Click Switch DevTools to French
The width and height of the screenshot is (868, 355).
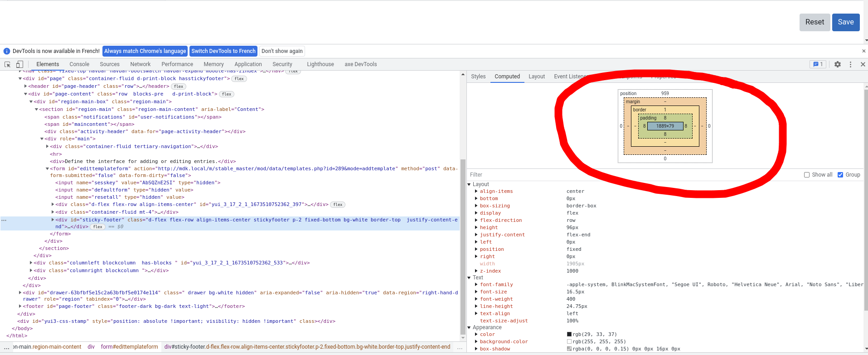223,51
